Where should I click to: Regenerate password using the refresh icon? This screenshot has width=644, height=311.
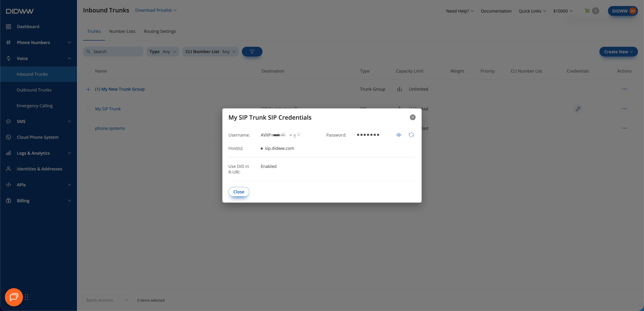[411, 135]
